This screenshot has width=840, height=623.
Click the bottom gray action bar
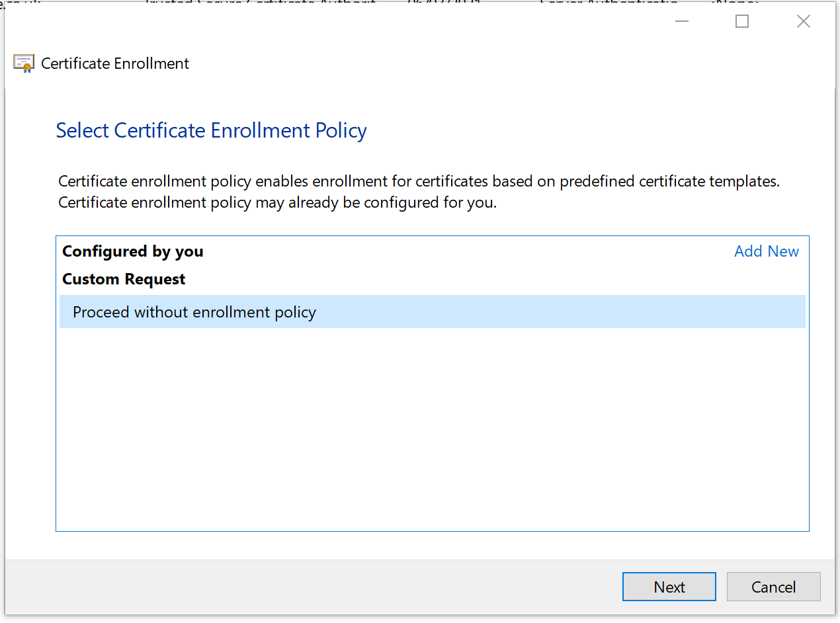(331, 587)
